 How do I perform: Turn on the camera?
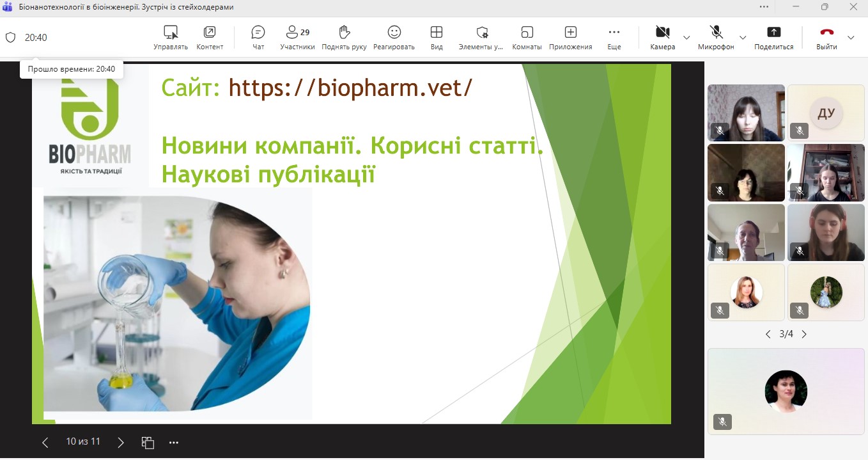tap(662, 37)
